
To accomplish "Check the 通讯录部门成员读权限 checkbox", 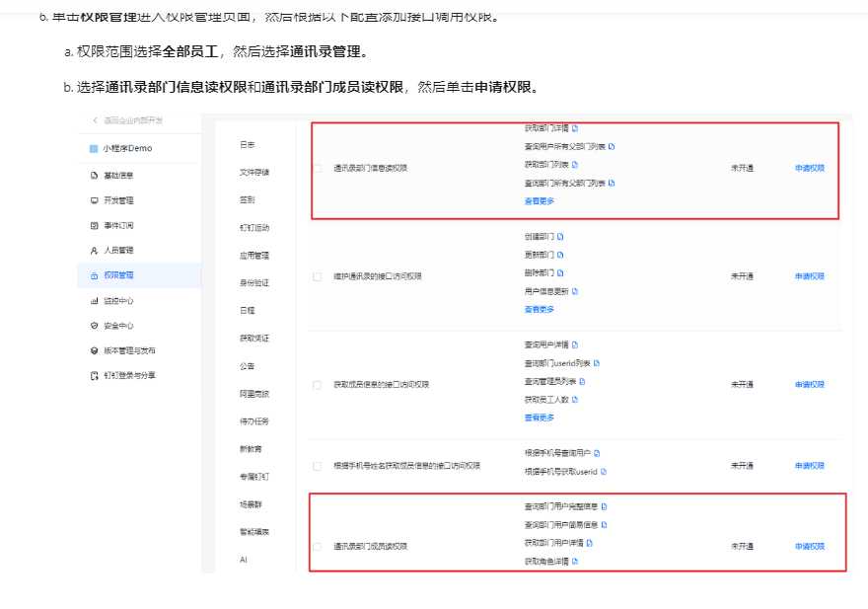I will coord(318,547).
